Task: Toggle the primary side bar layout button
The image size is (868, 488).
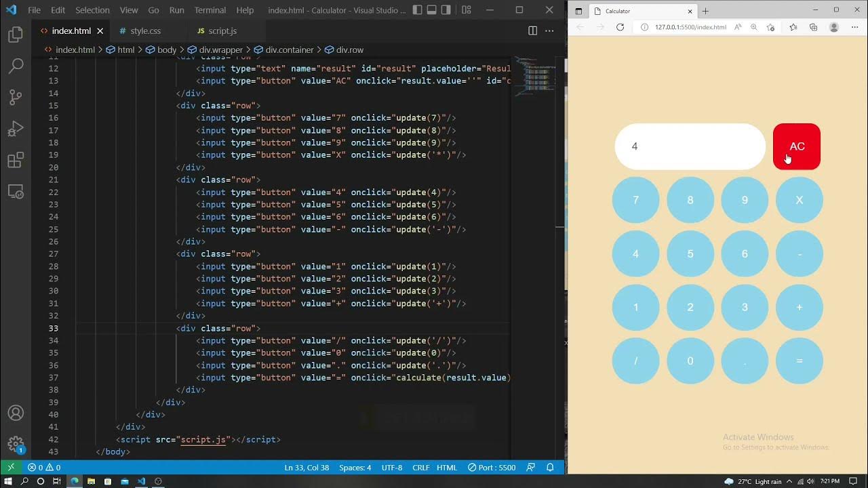Action: [x=417, y=10]
